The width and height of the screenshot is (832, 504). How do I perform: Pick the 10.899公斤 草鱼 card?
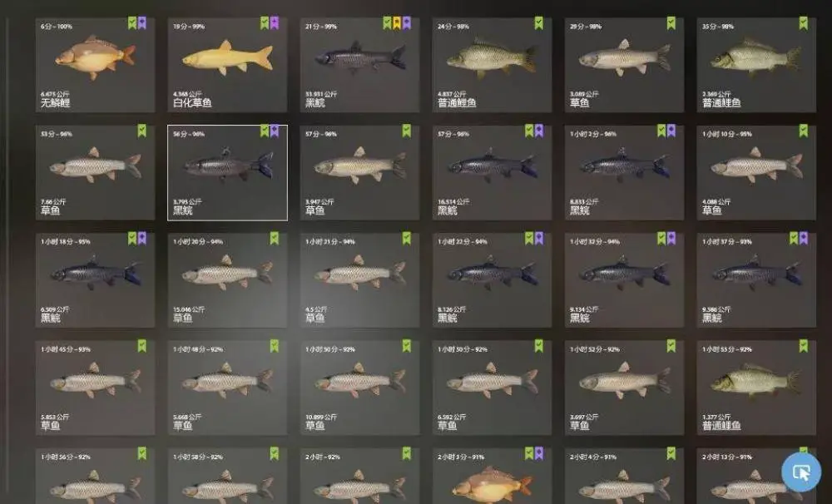coord(359,388)
